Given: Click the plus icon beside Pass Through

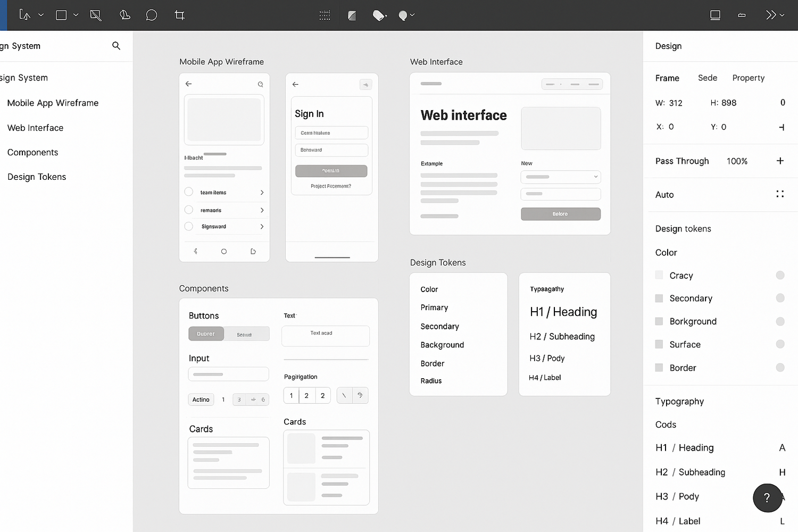Looking at the screenshot, I should click(x=780, y=161).
